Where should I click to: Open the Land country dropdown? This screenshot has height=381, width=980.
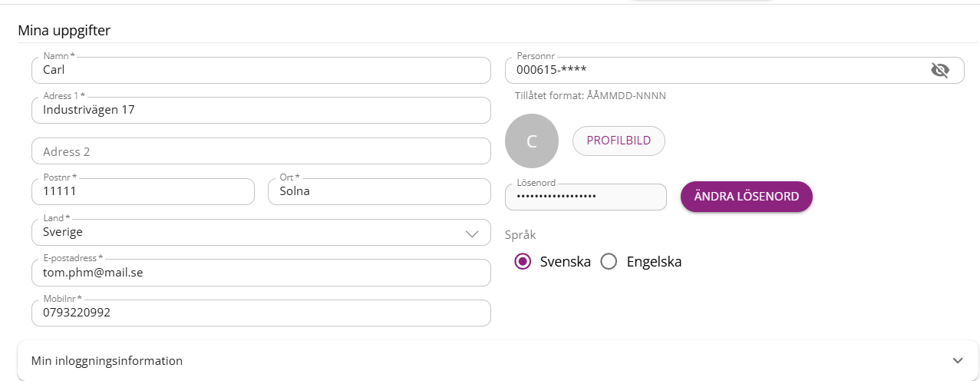253,233
